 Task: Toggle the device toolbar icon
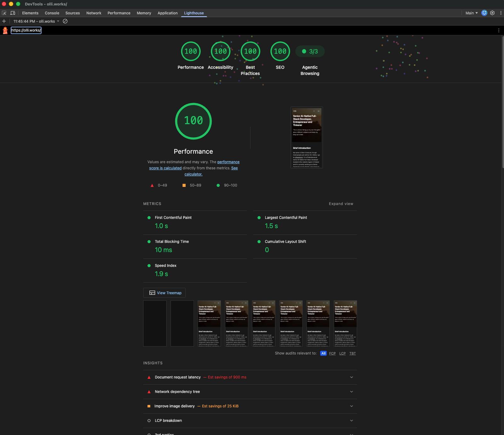click(x=13, y=13)
